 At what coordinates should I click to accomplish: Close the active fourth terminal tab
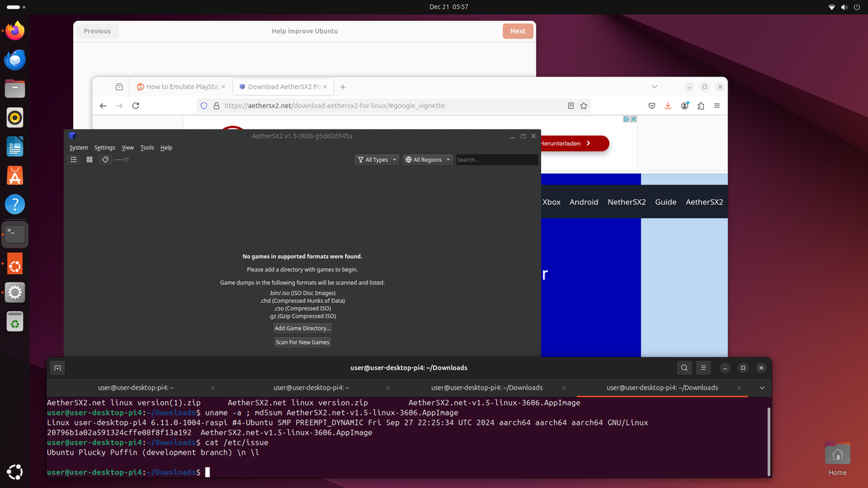pyautogui.click(x=741, y=388)
